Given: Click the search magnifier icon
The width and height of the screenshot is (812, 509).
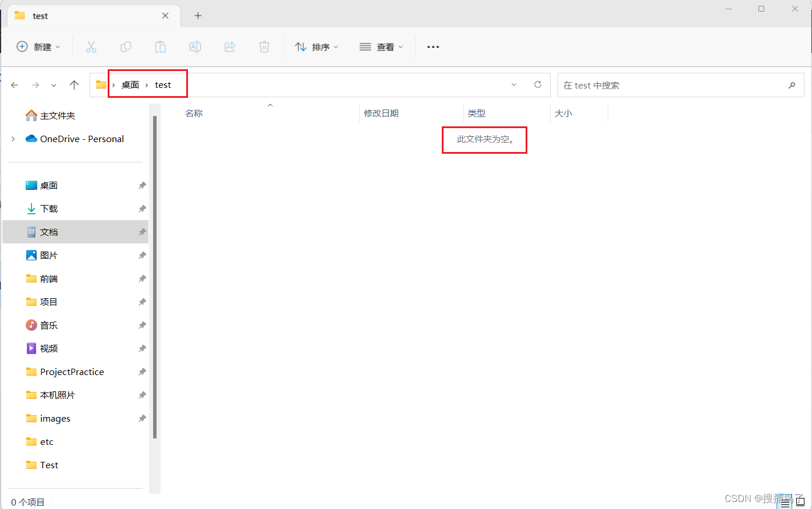Looking at the screenshot, I should tap(792, 85).
